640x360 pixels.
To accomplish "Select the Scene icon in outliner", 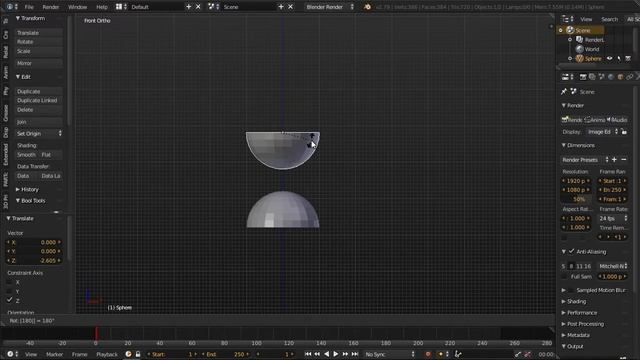I will coord(570,30).
